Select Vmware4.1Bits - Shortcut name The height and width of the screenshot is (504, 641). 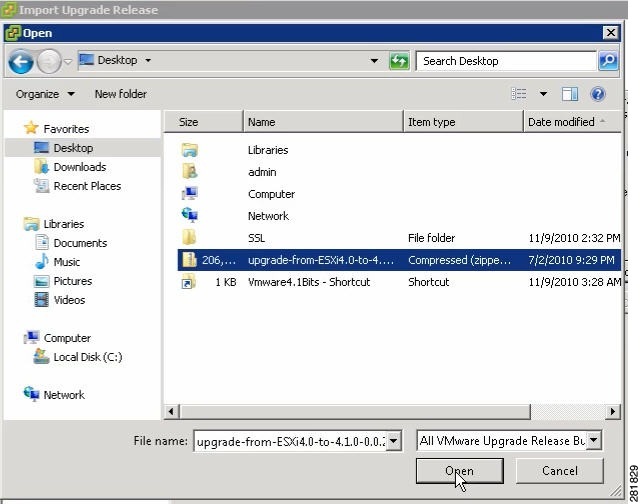point(309,282)
